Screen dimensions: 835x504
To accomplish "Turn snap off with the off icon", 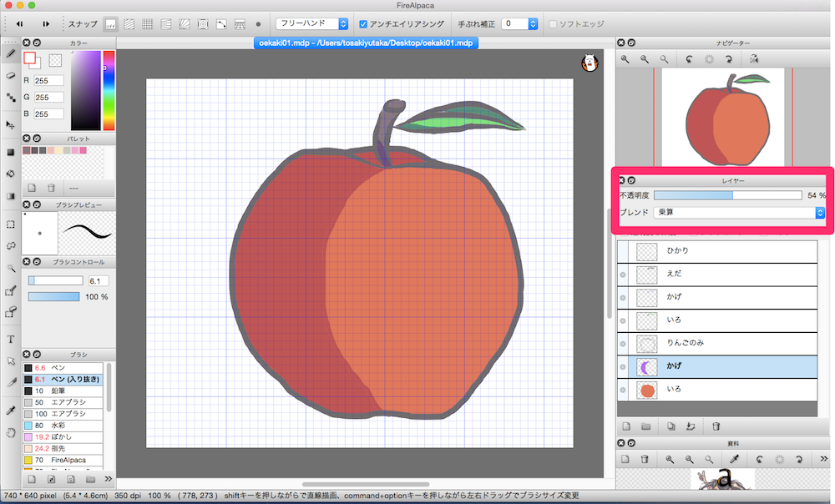I will [x=111, y=24].
